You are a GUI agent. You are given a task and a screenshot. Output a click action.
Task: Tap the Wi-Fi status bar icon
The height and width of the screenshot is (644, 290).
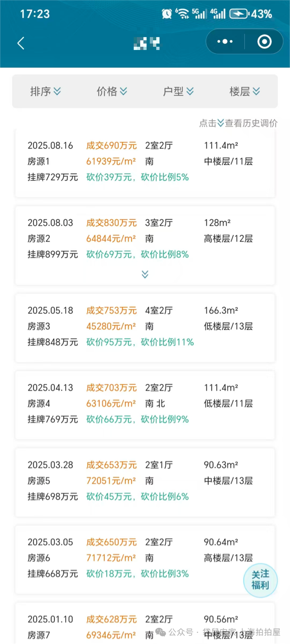click(x=182, y=14)
